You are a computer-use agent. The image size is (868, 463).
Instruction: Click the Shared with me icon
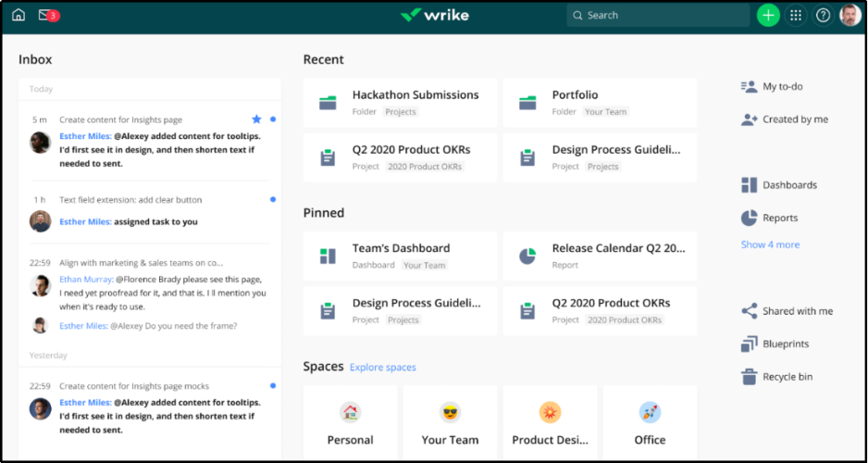[749, 311]
